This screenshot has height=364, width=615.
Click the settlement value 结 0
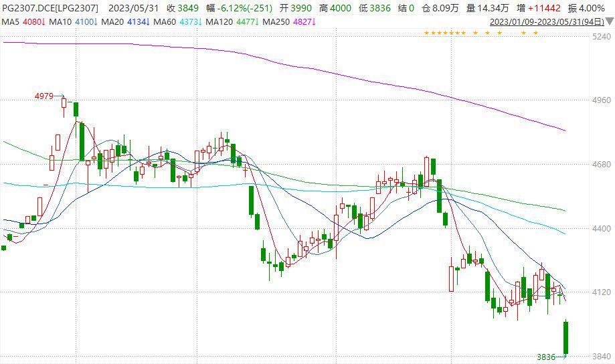pos(406,8)
